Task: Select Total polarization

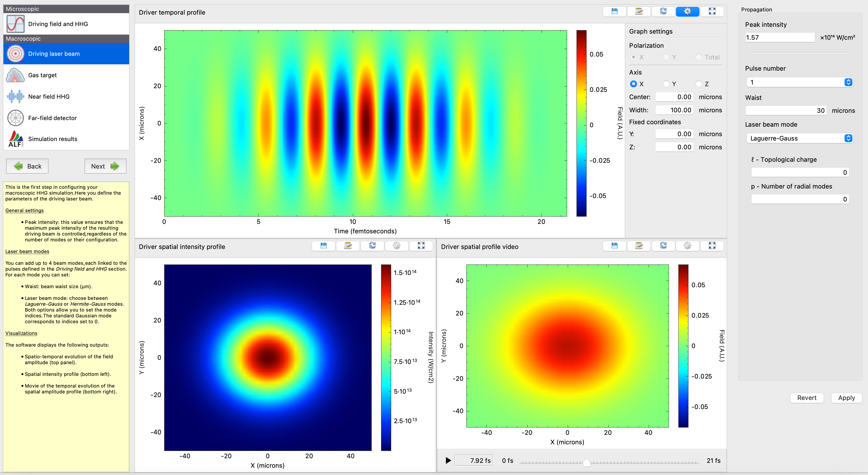Action: click(698, 57)
